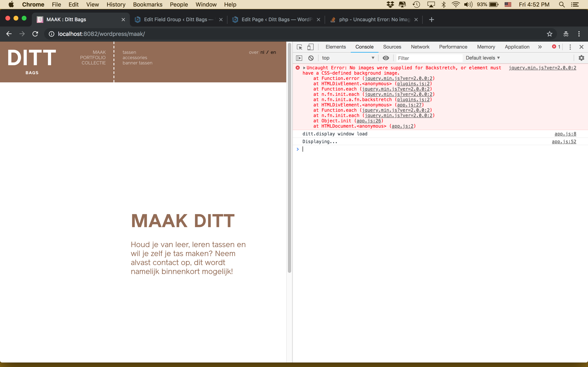Clear the console messages
Viewport: 588px width, 367px height.
[311, 58]
